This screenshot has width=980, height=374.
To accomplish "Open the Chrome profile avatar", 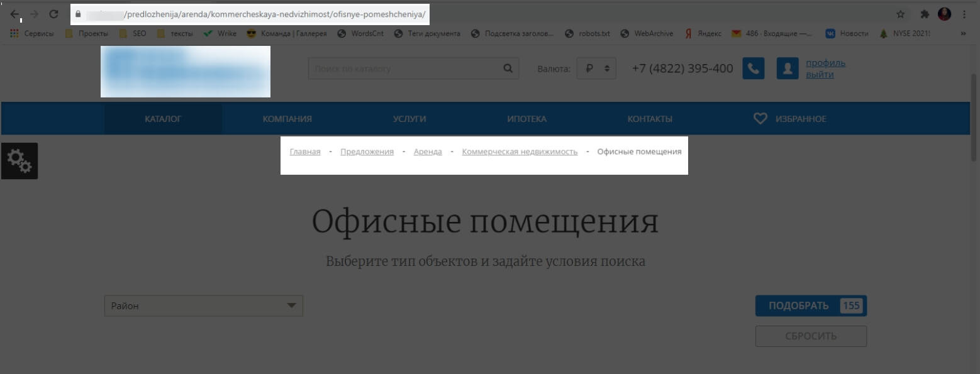I will [x=944, y=14].
